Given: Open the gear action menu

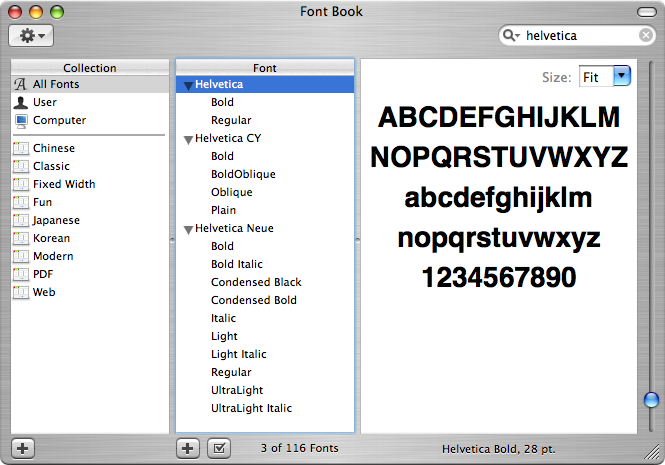Looking at the screenshot, I should tap(31, 36).
